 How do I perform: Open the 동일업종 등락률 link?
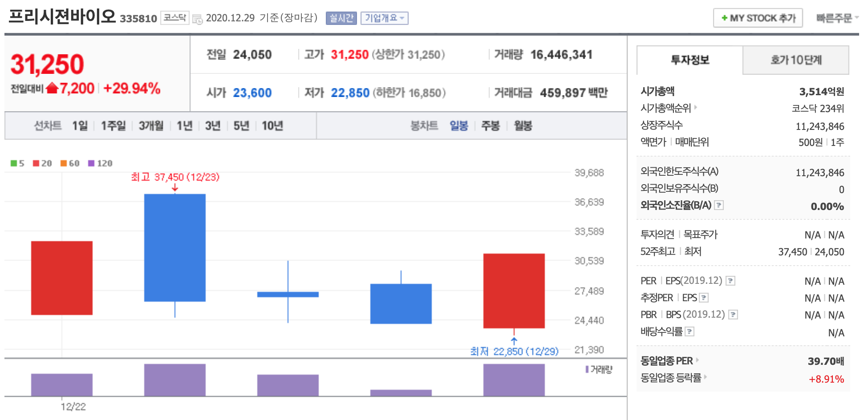pyautogui.click(x=673, y=378)
